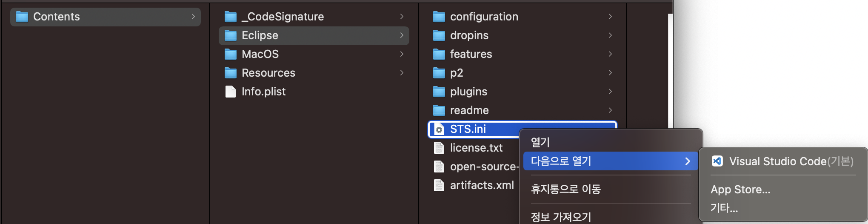This screenshot has height=224, width=868.
Task: Click the open-source file document icon
Action: pos(439,167)
